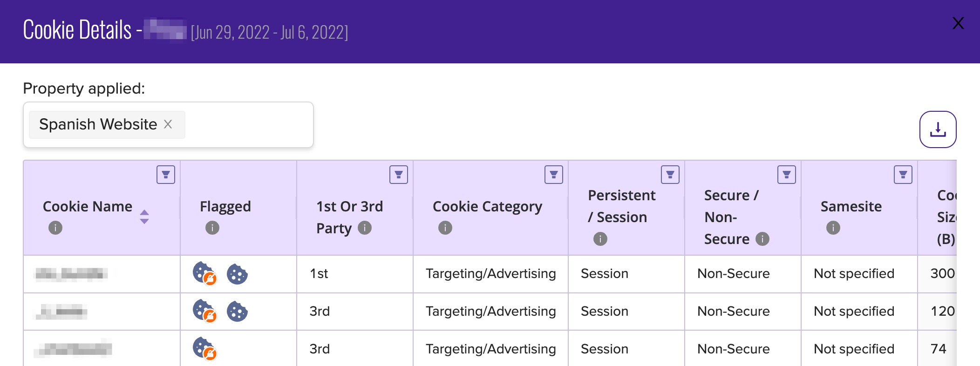Click Cookie Name info icon
The height and width of the screenshot is (366, 980).
click(x=55, y=228)
